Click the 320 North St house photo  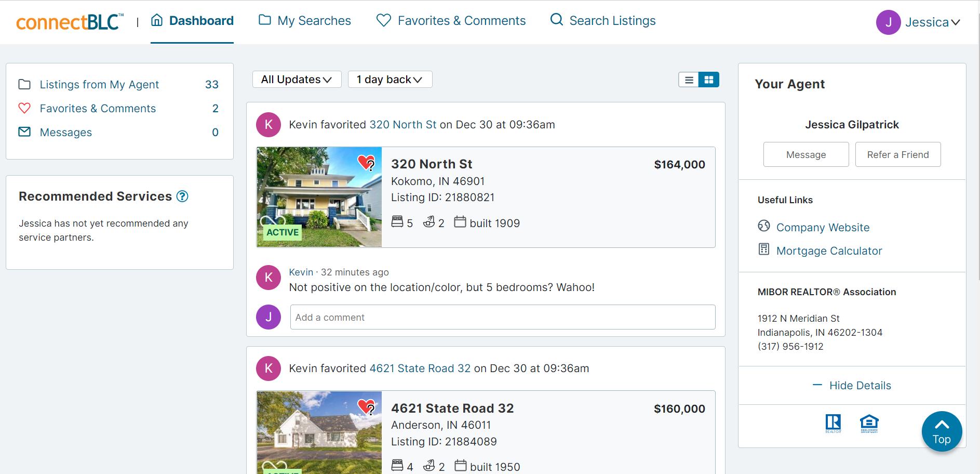(319, 197)
